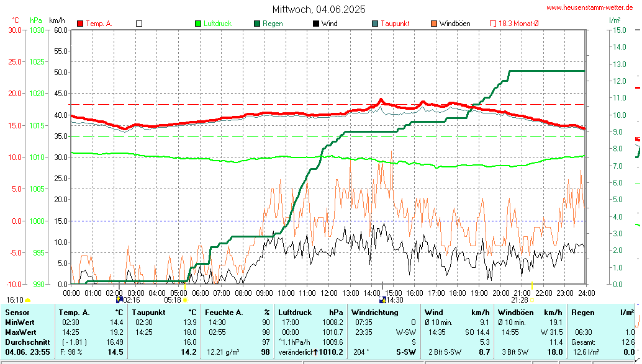Click the Sensor header cell
Viewport: 642px width, 364px height.
coord(16,313)
